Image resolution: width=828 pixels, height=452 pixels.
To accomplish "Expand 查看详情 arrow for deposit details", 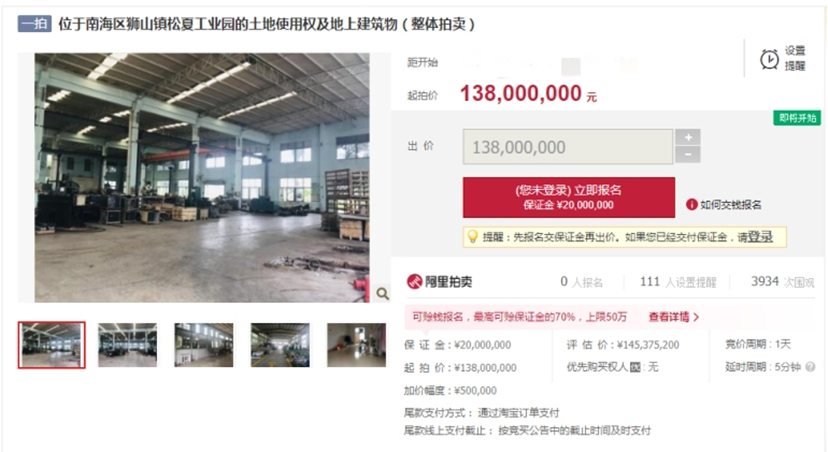I will (696, 317).
